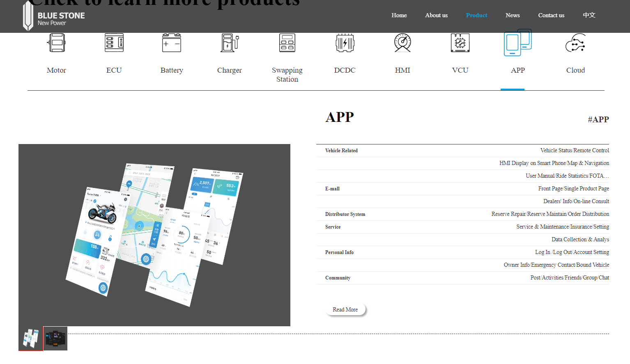Viewport: 630px width, 364px height.
Task: Select the first app screens thumbnail
Action: pyautogui.click(x=31, y=339)
